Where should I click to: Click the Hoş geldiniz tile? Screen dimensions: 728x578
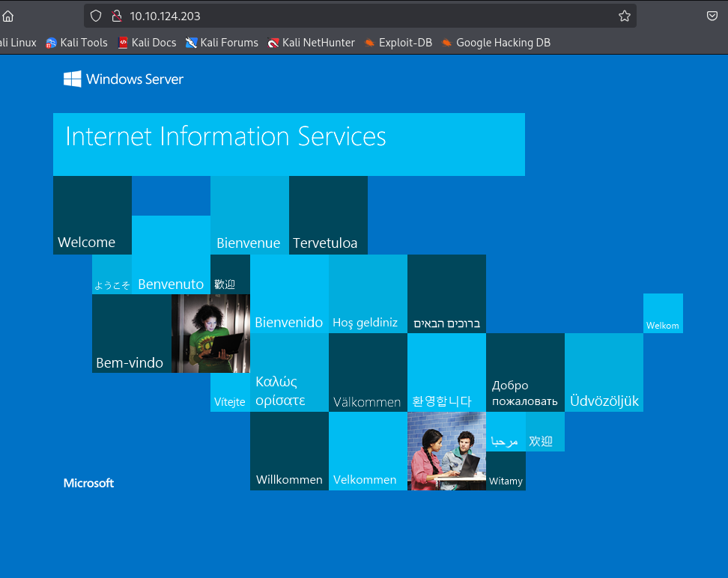coord(368,294)
